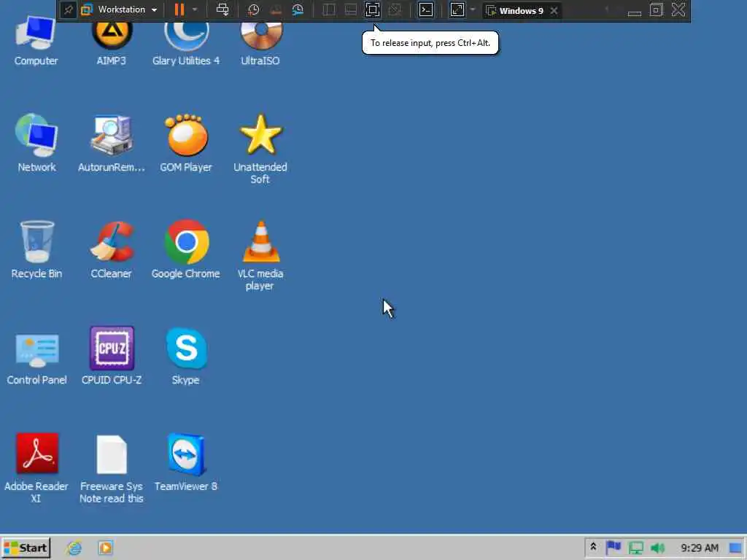Image resolution: width=747 pixels, height=560 pixels.
Task: Show hidden tray icons arrow
Action: (x=593, y=547)
